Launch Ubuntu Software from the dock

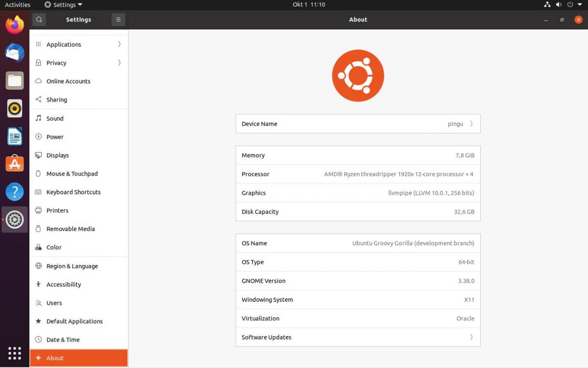click(15, 164)
